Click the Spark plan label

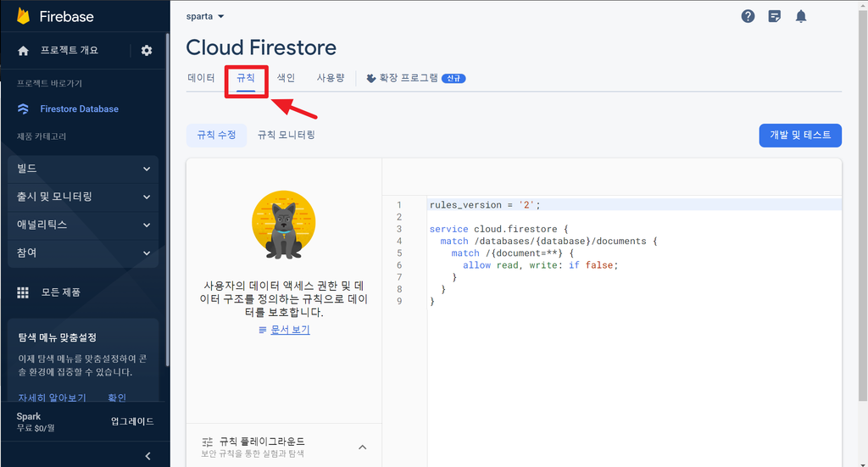point(29,417)
